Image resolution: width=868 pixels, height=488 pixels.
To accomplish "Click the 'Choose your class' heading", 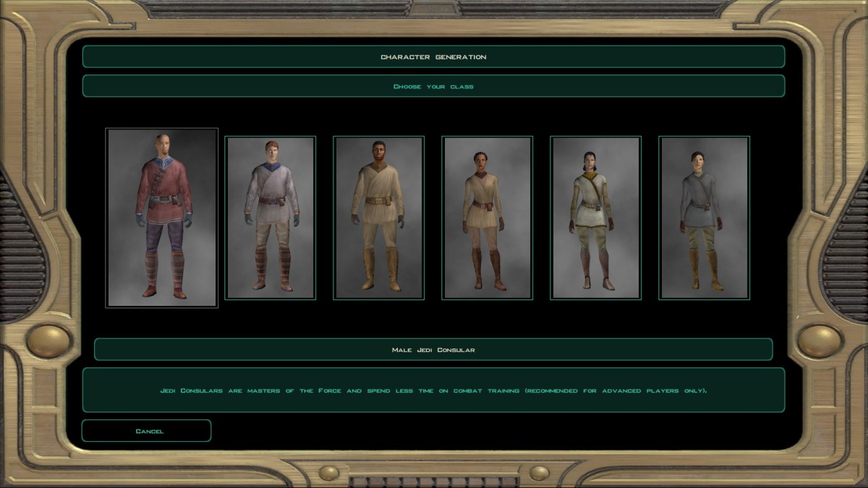I will click(433, 86).
